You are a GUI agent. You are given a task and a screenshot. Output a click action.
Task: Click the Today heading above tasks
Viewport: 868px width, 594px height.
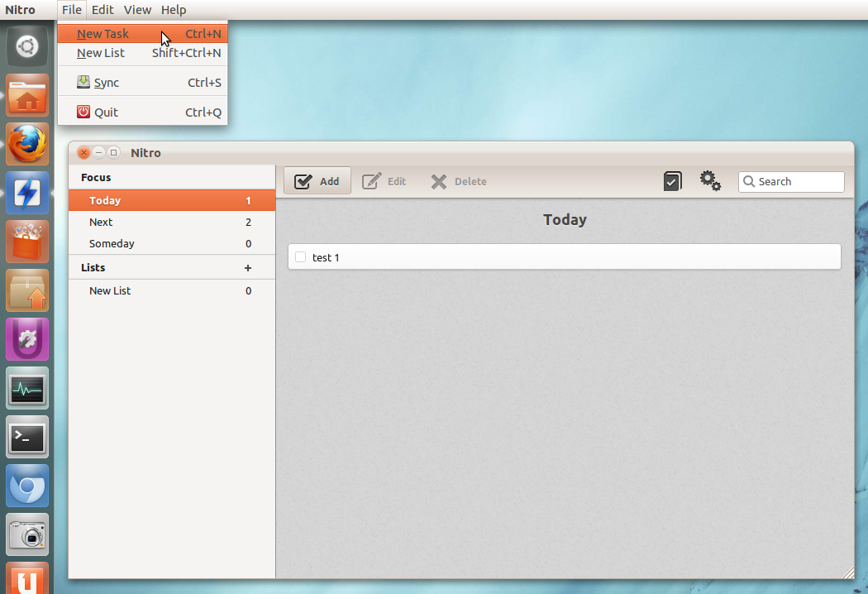565,220
